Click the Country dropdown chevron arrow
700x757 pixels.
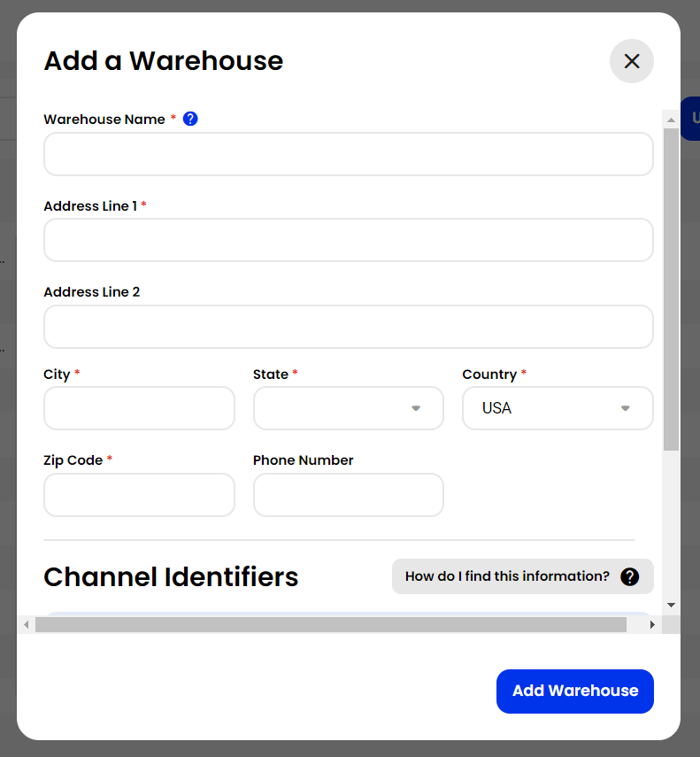tap(625, 408)
